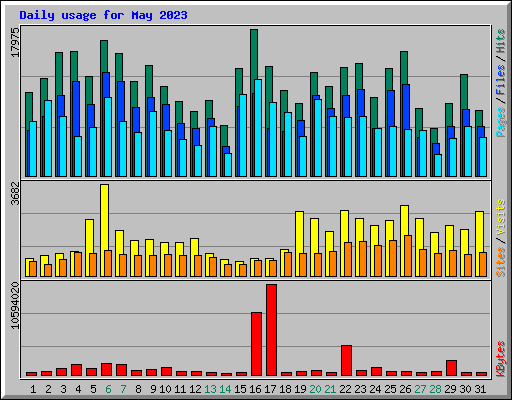Click the day 22 axis label
Viewport: 512px width, 400px height.
coord(345,389)
